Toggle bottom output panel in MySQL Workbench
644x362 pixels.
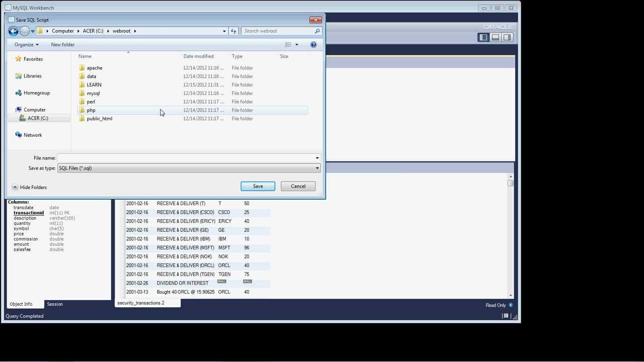point(495,37)
